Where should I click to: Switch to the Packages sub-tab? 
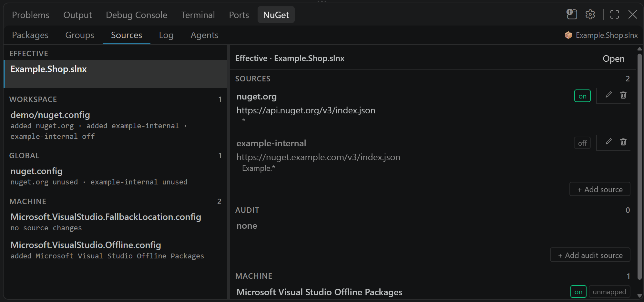coord(30,35)
